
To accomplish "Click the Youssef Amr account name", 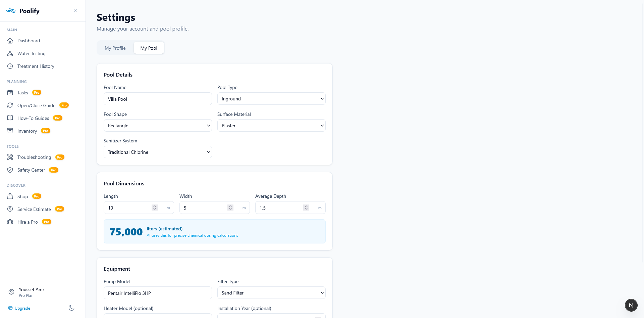I will (x=32, y=289).
